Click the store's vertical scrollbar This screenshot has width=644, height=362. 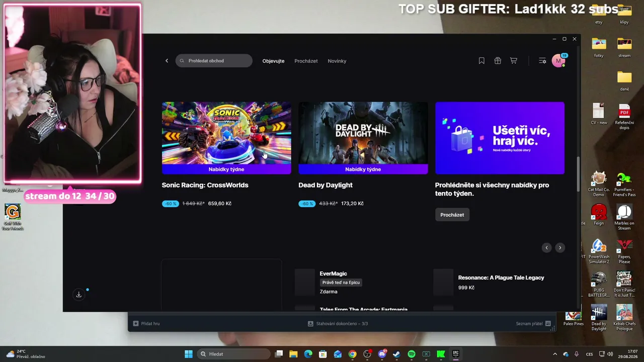(x=578, y=173)
